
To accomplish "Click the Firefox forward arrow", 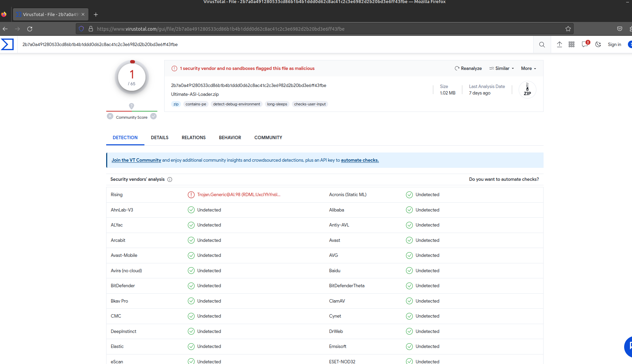I will pyautogui.click(x=17, y=29).
